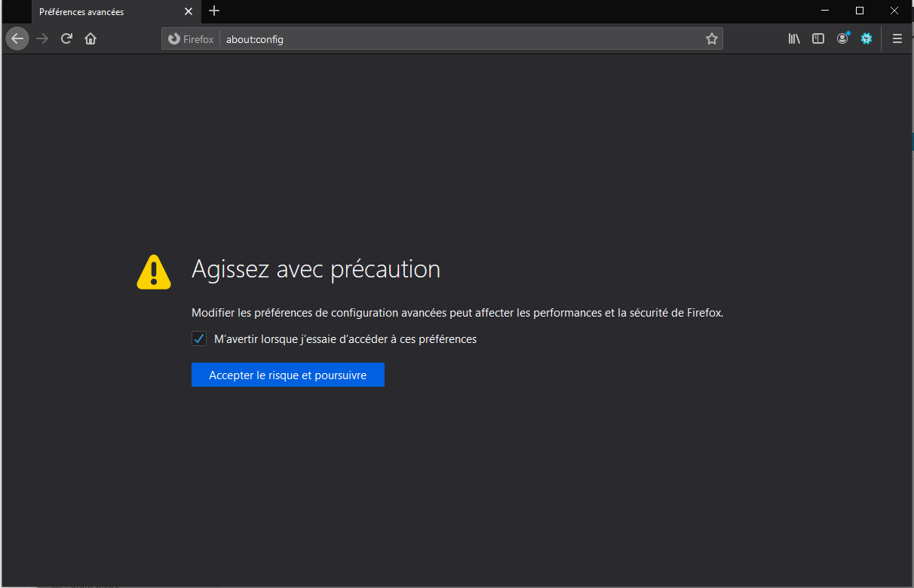Open the Firefox account menu
The width and height of the screenshot is (914, 588).
(842, 39)
